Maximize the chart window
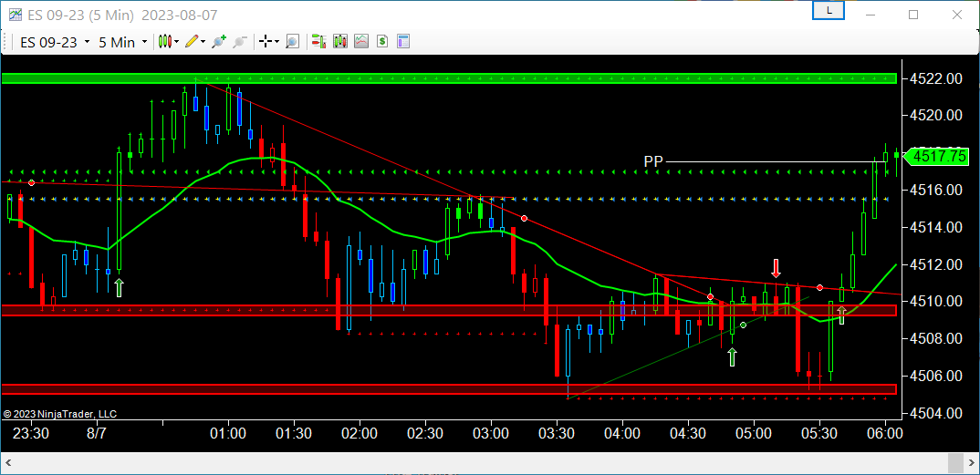Image resolution: width=980 pixels, height=475 pixels. (x=913, y=14)
